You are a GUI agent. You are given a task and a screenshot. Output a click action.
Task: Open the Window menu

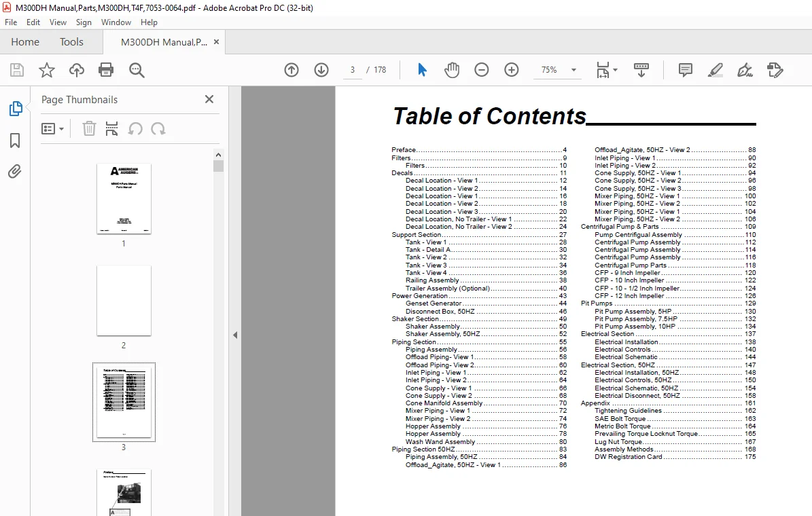pyautogui.click(x=116, y=22)
